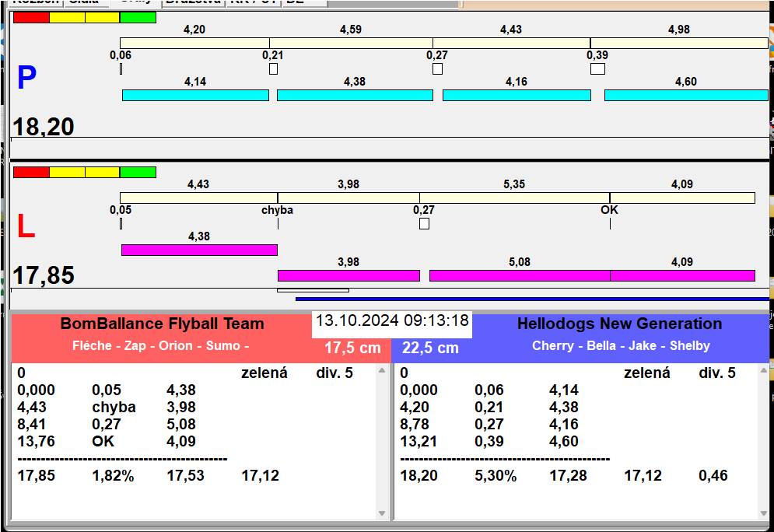Select the cream 4,59 bar in lane P
774x532 pixels.
click(x=351, y=43)
